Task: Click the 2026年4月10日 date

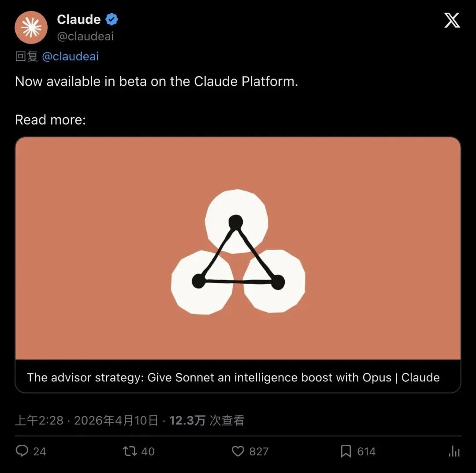Action: coord(116,421)
